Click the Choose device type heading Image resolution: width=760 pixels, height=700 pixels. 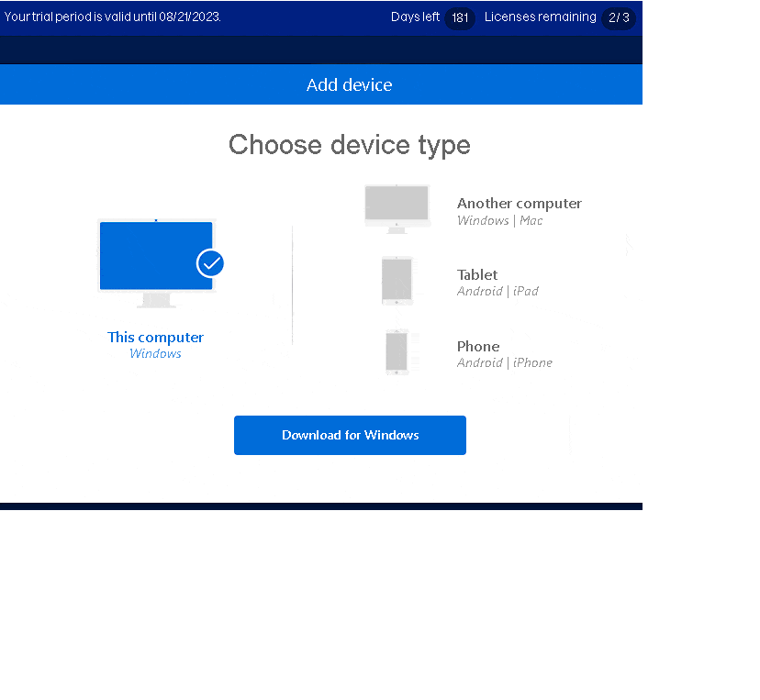pos(349,145)
